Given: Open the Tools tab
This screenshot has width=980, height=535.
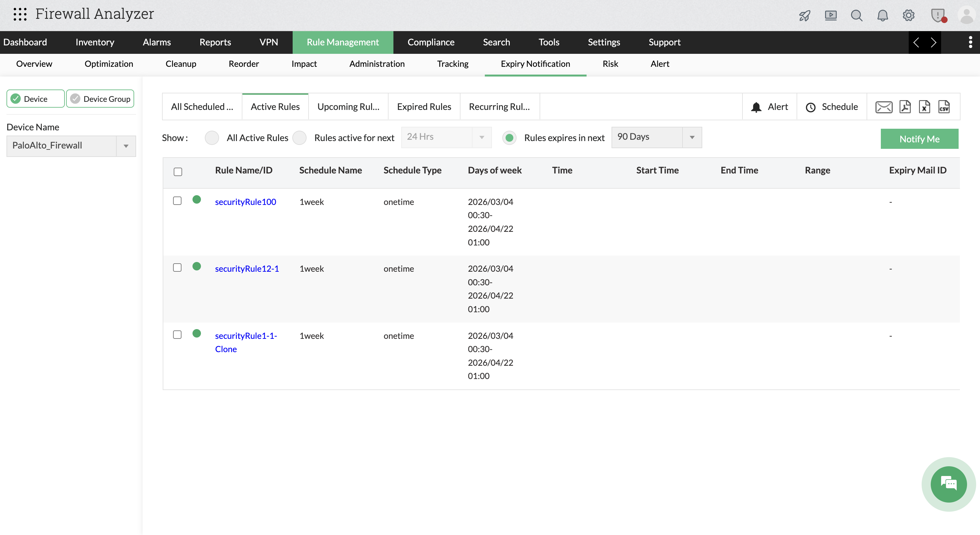Looking at the screenshot, I should 549,42.
